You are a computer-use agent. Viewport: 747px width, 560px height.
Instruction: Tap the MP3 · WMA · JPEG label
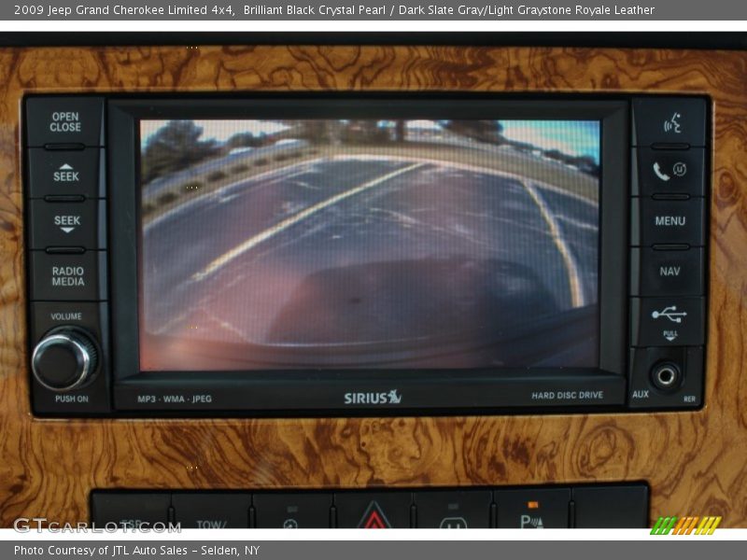coord(175,399)
